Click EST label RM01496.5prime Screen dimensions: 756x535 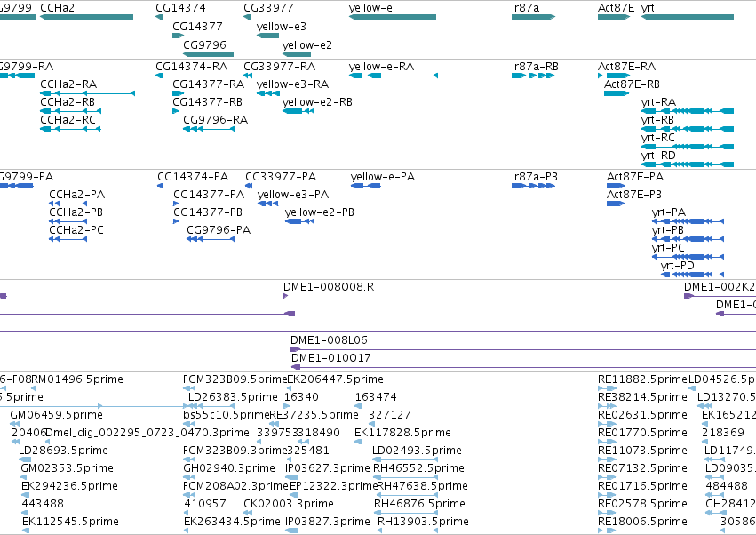pos(77,379)
